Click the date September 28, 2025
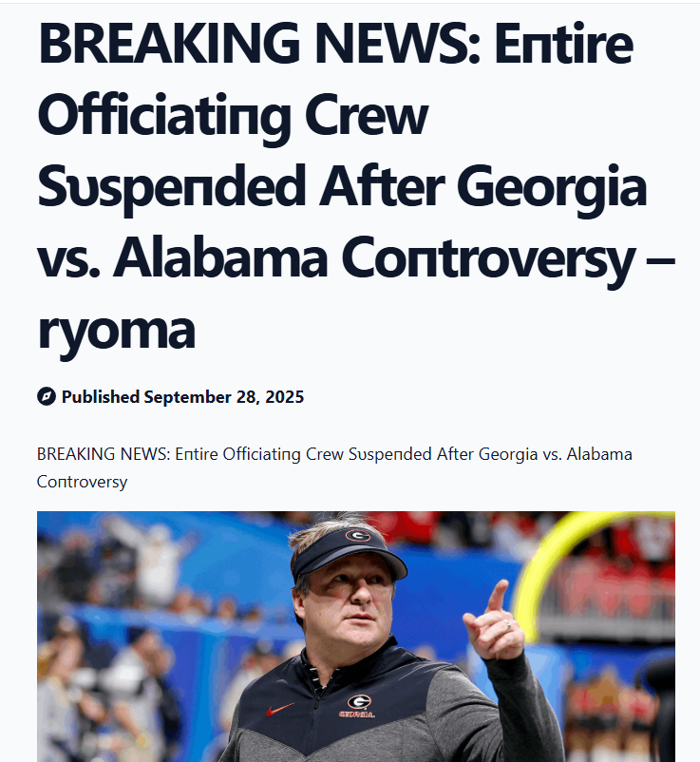The image size is (700, 762). coord(224,396)
